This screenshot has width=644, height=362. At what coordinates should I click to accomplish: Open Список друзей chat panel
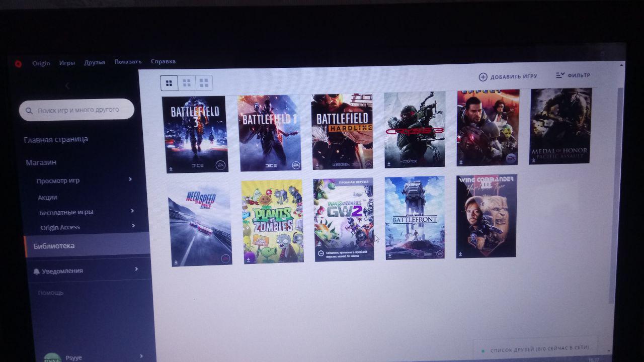click(535, 348)
